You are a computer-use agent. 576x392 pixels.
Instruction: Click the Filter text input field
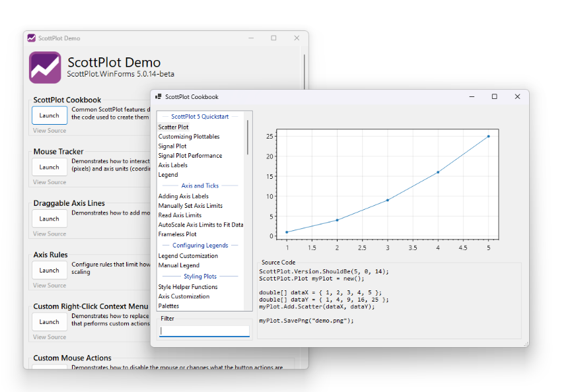point(205,331)
